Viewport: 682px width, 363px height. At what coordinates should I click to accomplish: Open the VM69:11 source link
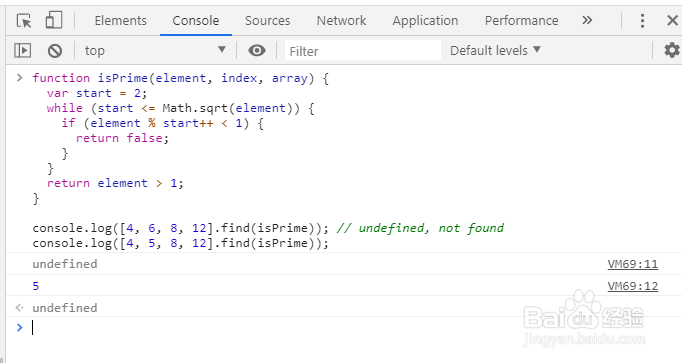point(632,264)
